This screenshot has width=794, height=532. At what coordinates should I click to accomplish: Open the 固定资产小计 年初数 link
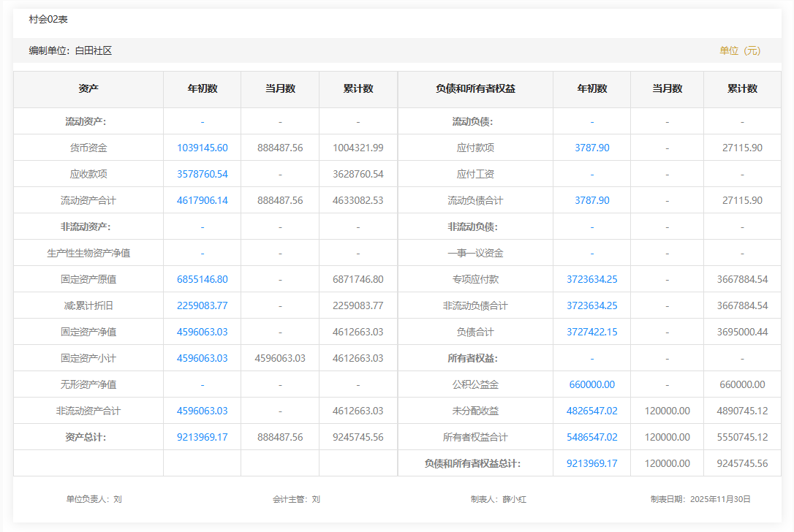[x=202, y=358]
